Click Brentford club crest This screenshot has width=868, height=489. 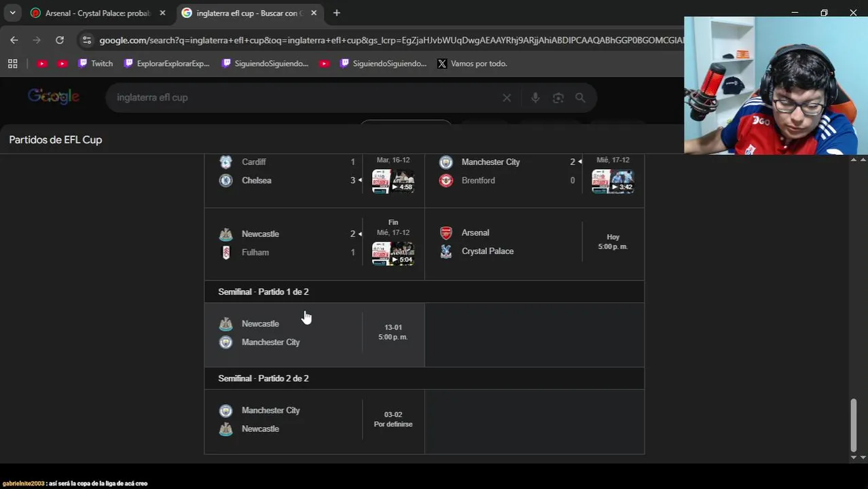446,180
